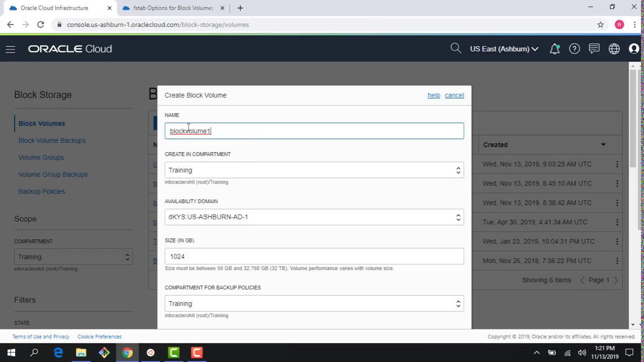Open Chrome profile avatar R
This screenshot has width=644, height=362.
click(619, 25)
